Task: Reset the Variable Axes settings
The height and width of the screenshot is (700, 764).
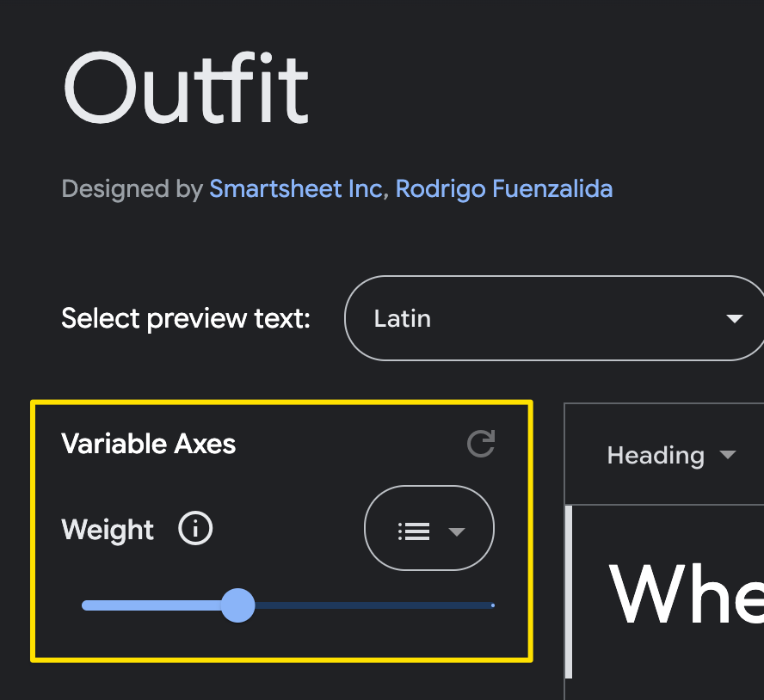Action: tap(480, 444)
